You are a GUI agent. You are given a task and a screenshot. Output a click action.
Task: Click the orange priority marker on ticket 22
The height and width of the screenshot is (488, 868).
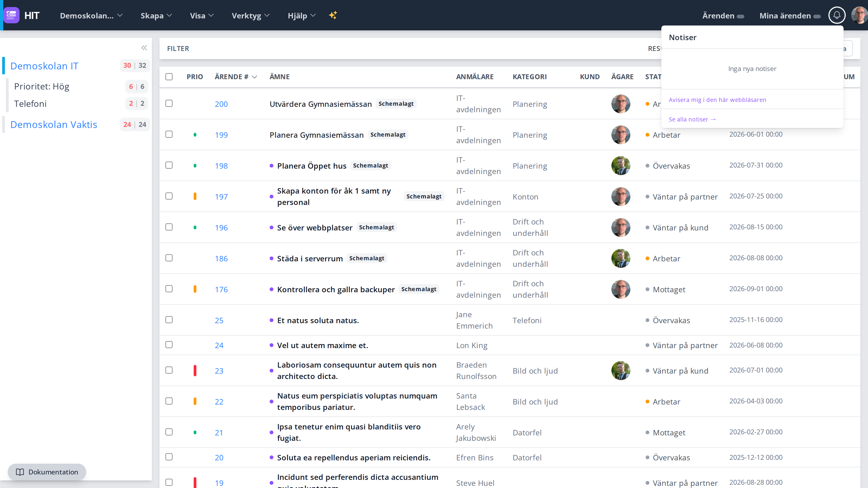click(x=195, y=401)
